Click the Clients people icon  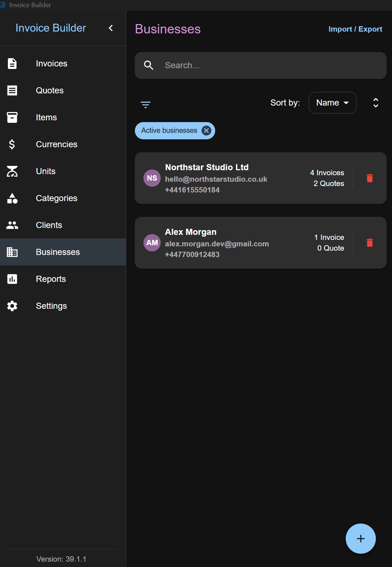(x=12, y=225)
